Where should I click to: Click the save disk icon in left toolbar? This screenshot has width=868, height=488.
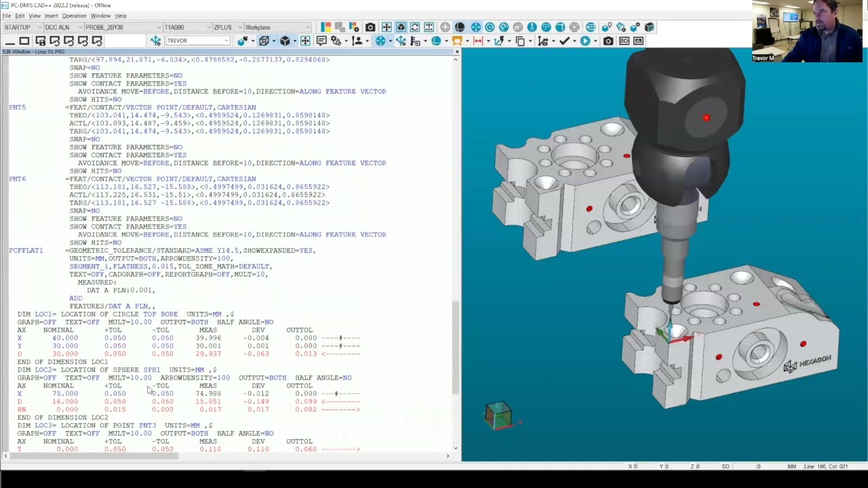[x=41, y=41]
